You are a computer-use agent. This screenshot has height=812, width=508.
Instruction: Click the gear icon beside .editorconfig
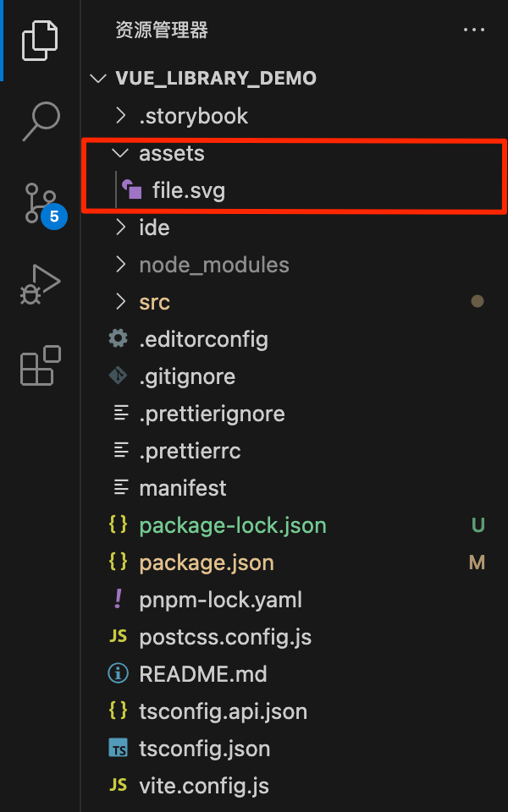(119, 339)
